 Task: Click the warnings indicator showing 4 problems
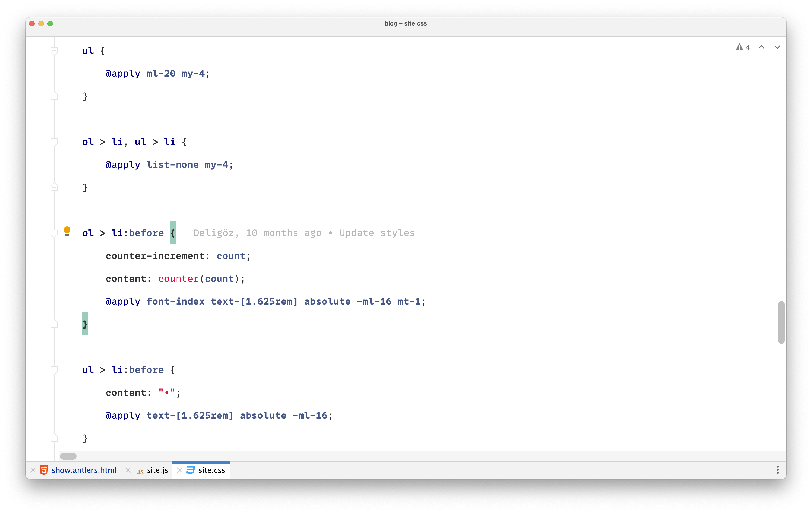[x=742, y=47]
